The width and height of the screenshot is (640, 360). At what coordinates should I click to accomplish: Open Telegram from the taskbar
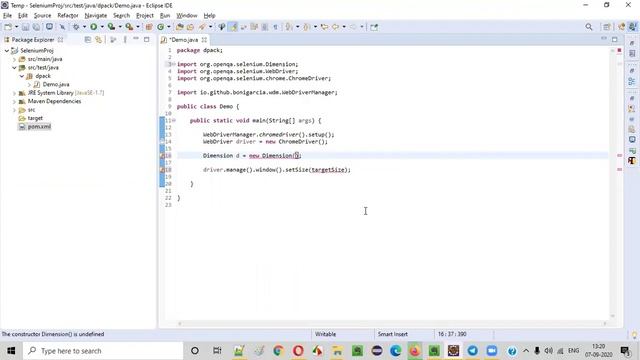[x=473, y=351]
